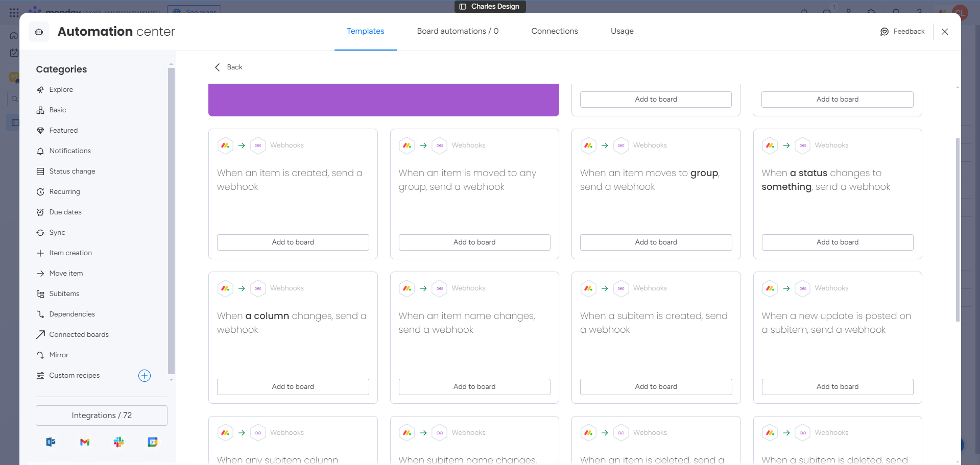Open the Usage tab
The image size is (980, 465).
(622, 31)
